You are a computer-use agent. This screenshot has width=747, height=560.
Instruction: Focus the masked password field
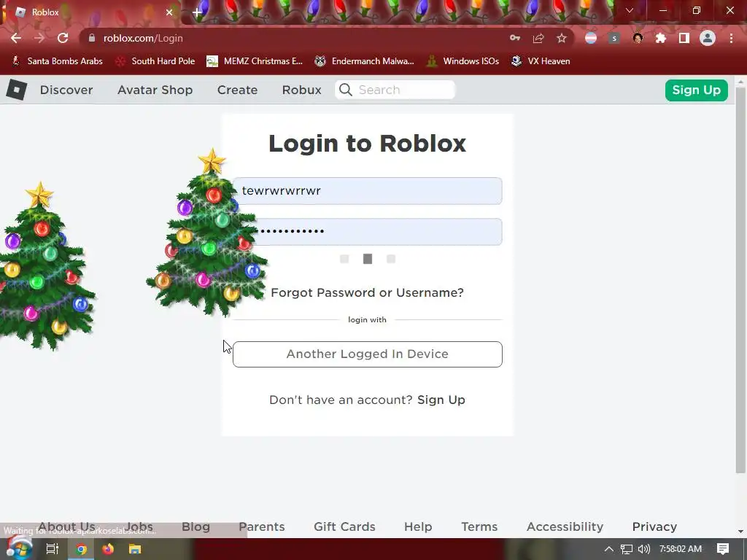tap(368, 232)
